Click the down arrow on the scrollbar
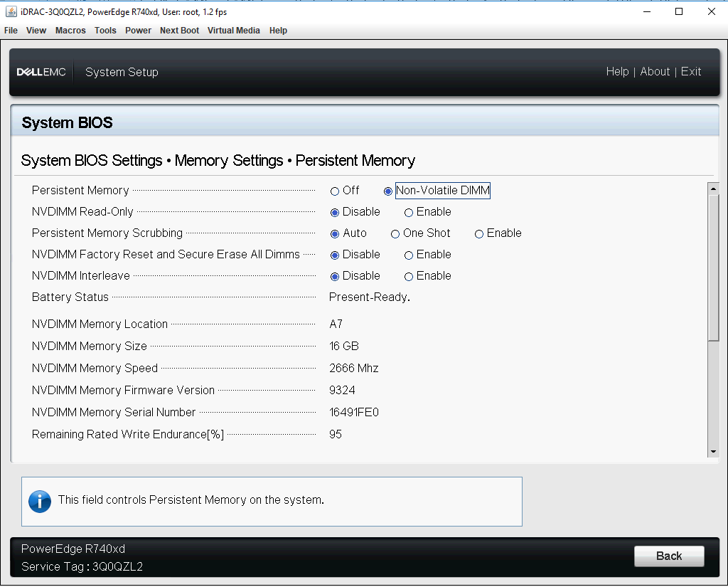This screenshot has width=728, height=587. coord(713,450)
